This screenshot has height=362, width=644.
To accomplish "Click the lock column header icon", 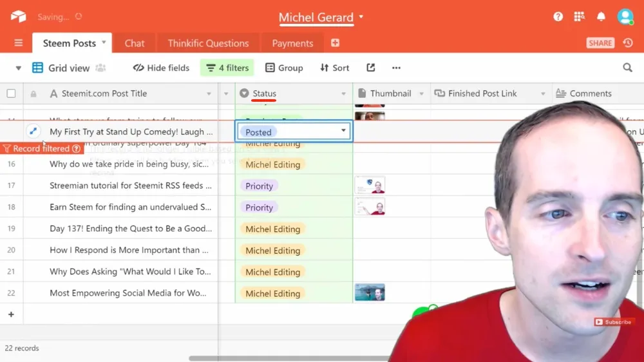I will 33,94.
